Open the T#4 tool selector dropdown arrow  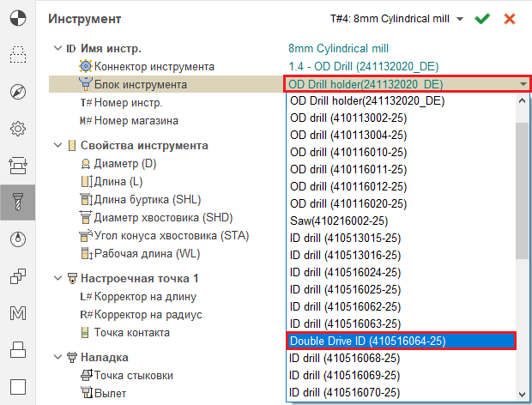click(x=460, y=19)
